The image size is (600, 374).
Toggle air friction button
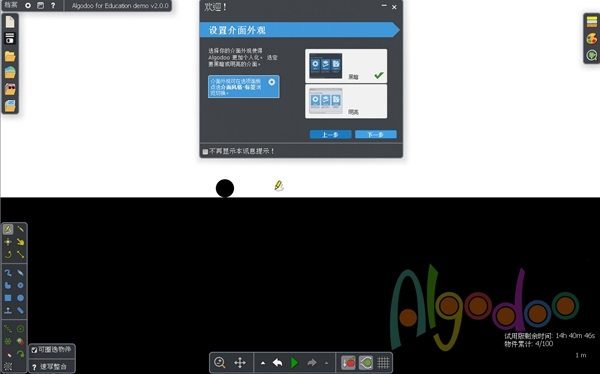[x=366, y=362]
